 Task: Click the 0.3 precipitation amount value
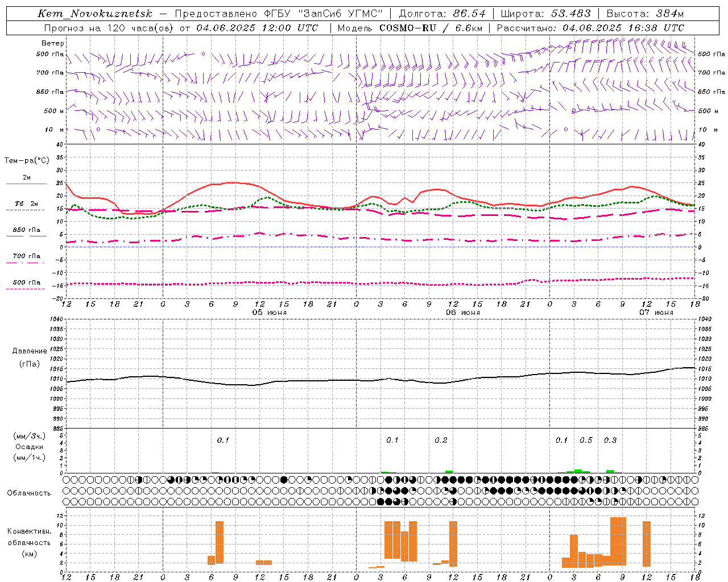[610, 440]
